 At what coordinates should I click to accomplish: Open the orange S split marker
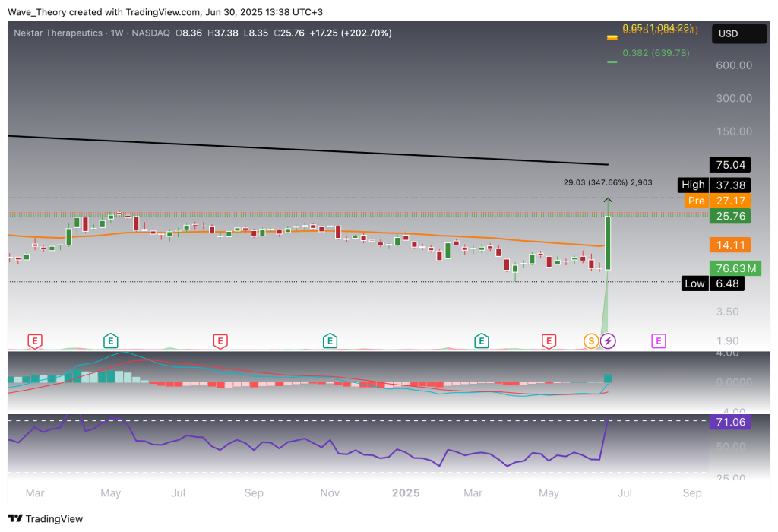tap(591, 341)
